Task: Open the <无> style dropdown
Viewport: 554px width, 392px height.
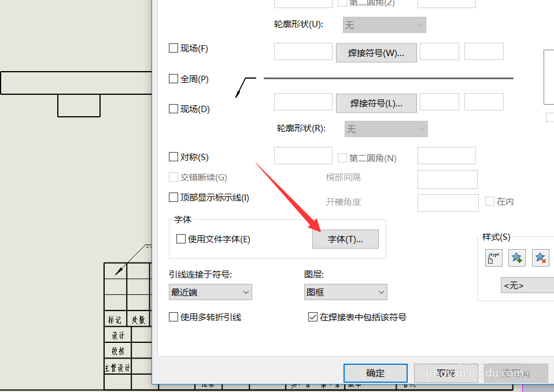Action: (527, 285)
